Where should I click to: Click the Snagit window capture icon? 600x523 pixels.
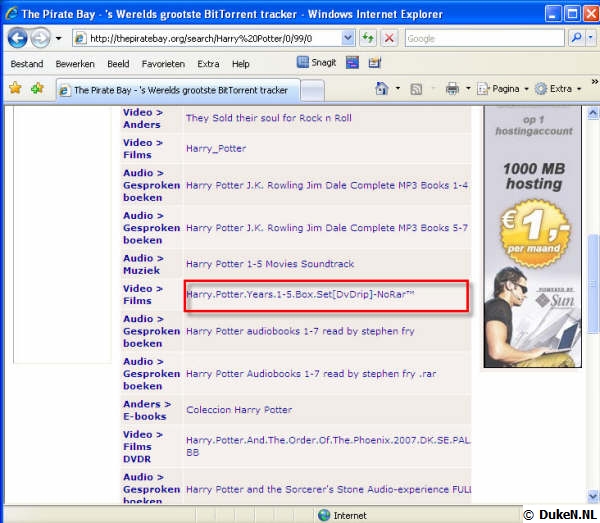pyautogui.click(x=352, y=62)
